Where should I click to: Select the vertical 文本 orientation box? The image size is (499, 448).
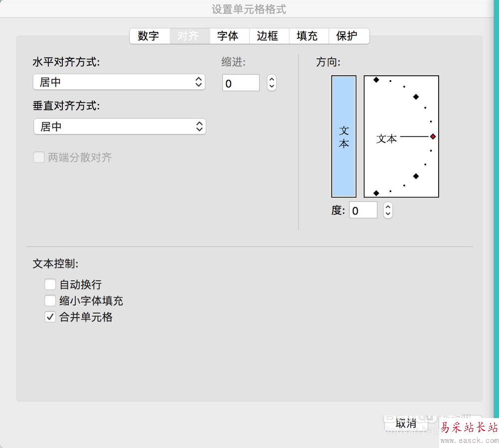[344, 137]
